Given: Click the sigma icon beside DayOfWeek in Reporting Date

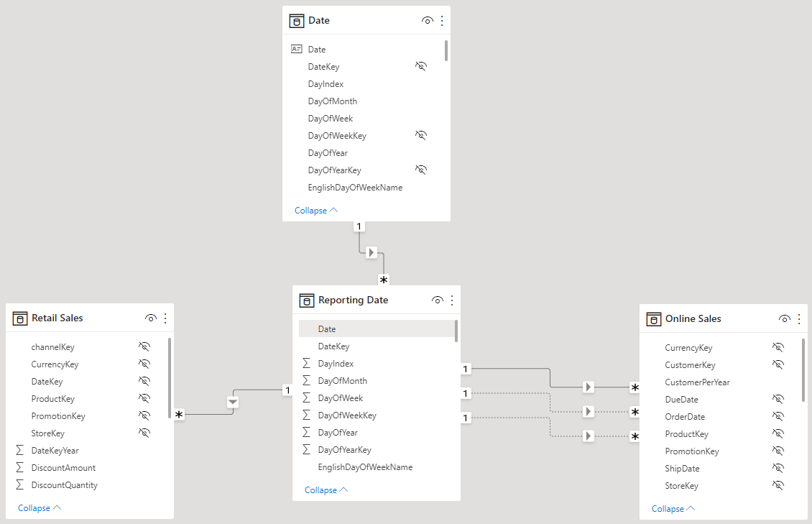Looking at the screenshot, I should (x=307, y=397).
